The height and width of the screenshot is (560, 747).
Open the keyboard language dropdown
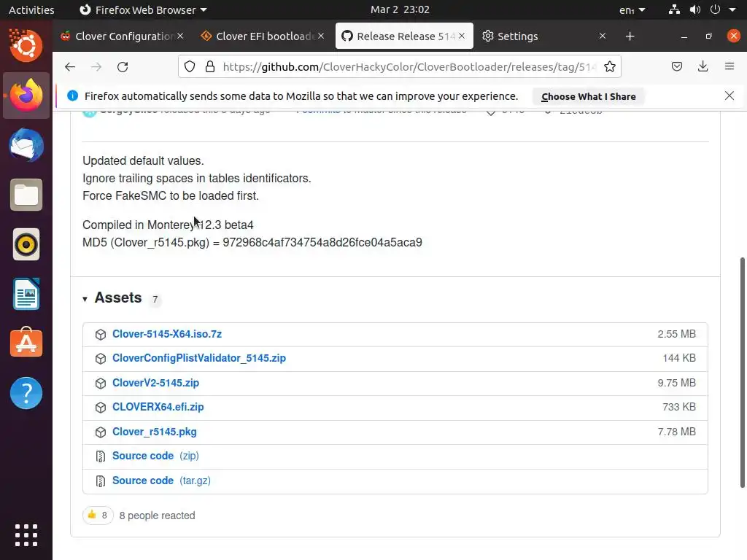(x=632, y=10)
